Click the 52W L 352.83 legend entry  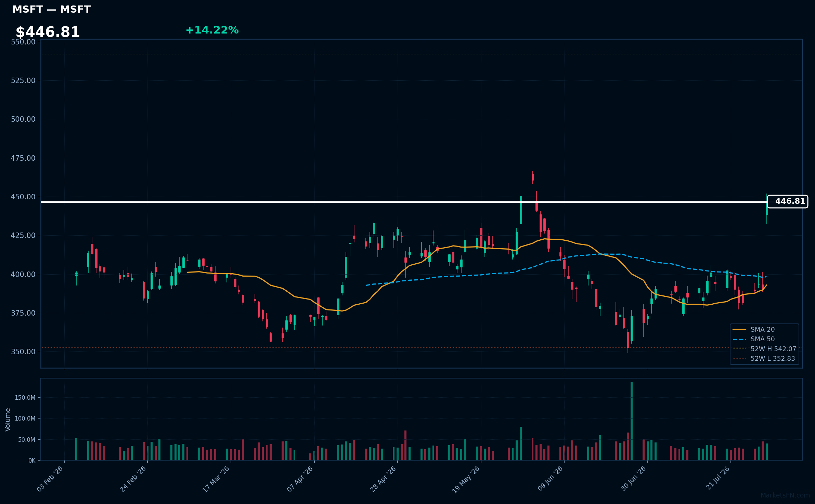tap(764, 358)
